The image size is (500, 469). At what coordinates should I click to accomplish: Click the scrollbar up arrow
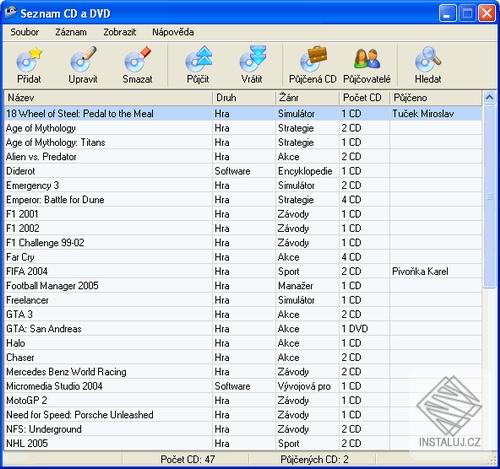[x=489, y=97]
